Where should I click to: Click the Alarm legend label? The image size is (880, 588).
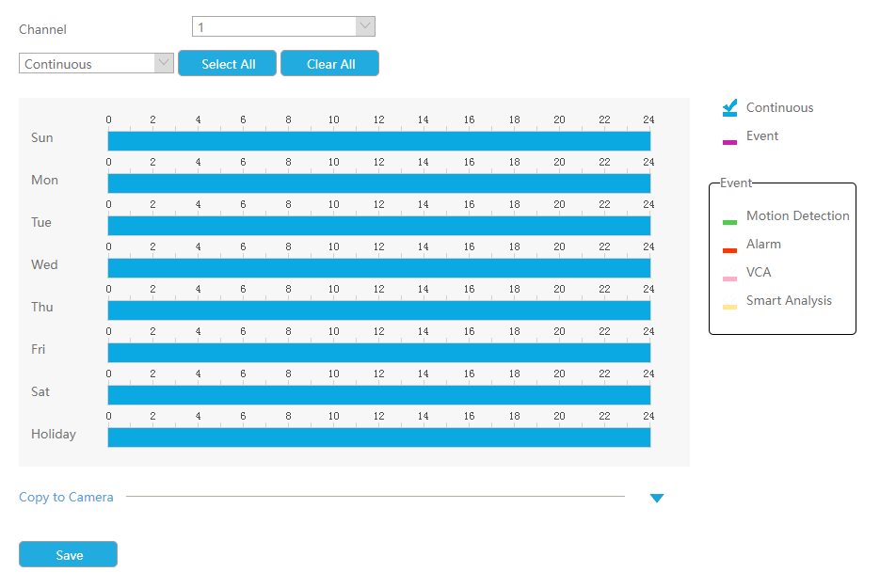click(763, 244)
